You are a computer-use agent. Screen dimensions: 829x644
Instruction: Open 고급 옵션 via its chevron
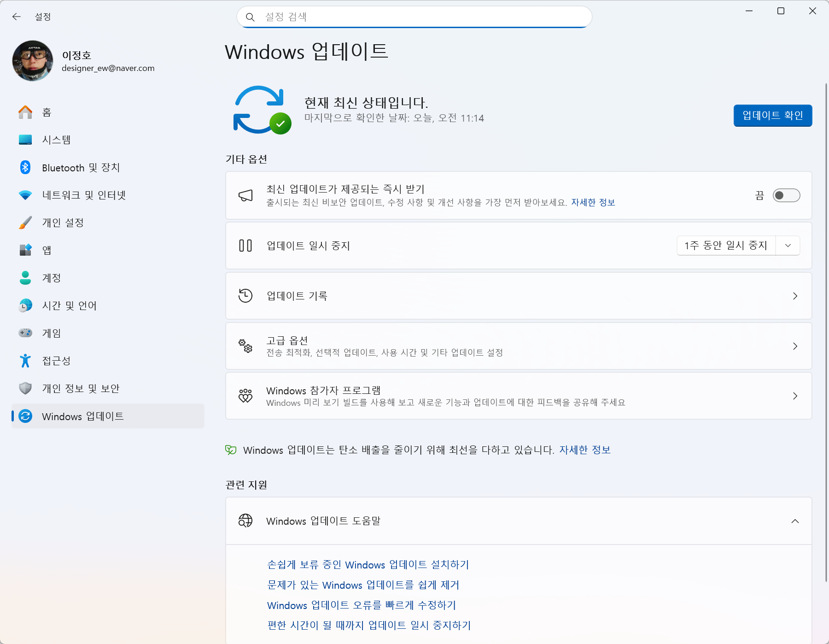(x=795, y=346)
